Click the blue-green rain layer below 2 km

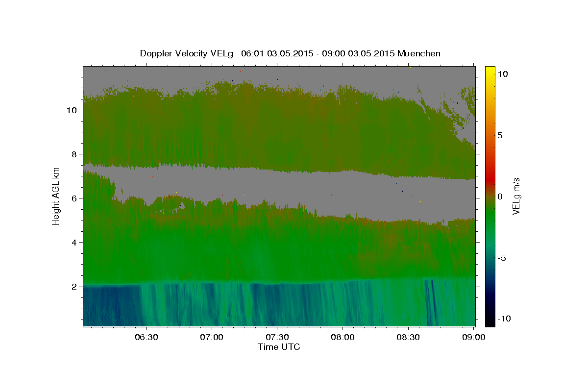tap(279, 305)
